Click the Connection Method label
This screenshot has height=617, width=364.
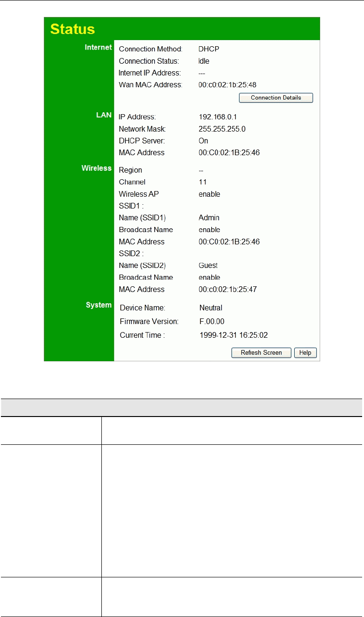click(150, 49)
